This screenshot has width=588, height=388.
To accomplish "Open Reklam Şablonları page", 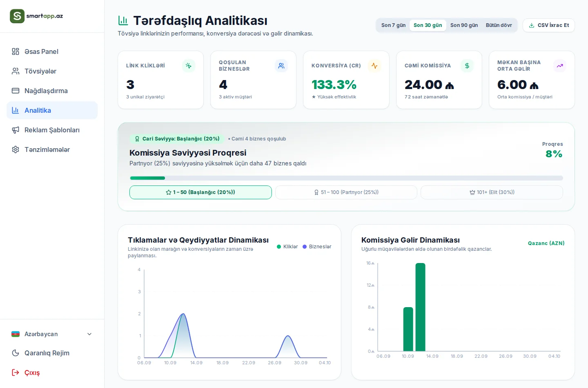I will click(x=52, y=130).
